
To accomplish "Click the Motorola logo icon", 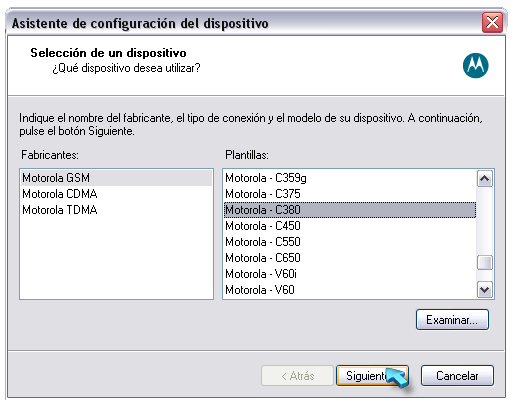I will click(475, 66).
